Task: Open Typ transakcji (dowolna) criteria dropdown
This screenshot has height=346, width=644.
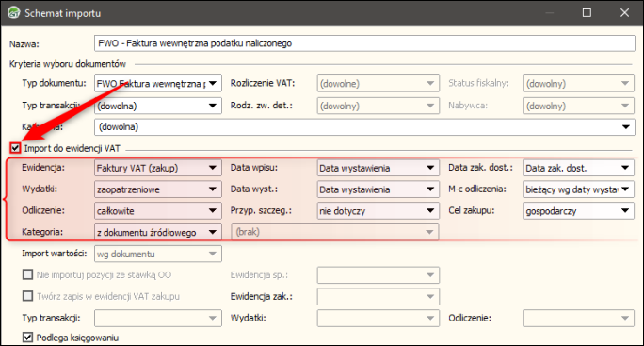Action: click(x=158, y=106)
